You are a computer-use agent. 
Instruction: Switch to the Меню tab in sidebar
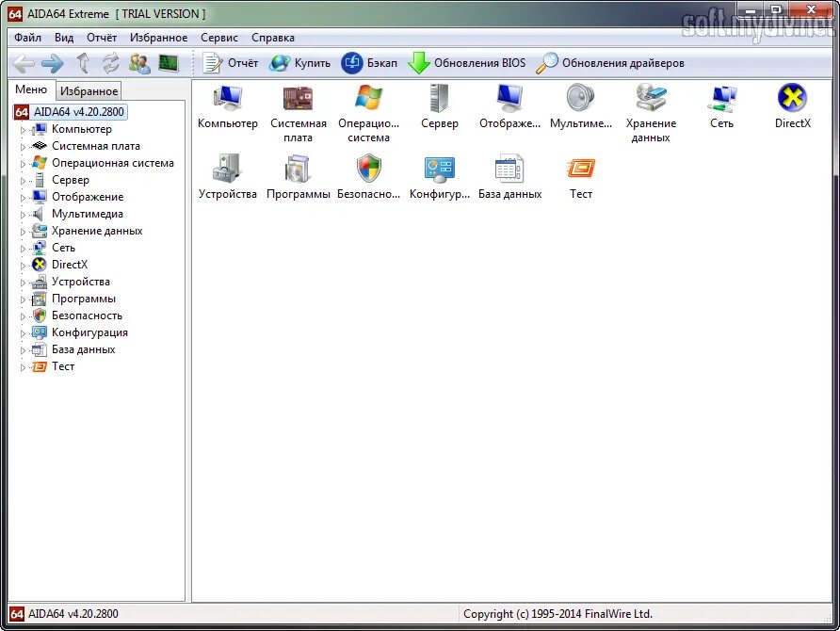pyautogui.click(x=31, y=89)
